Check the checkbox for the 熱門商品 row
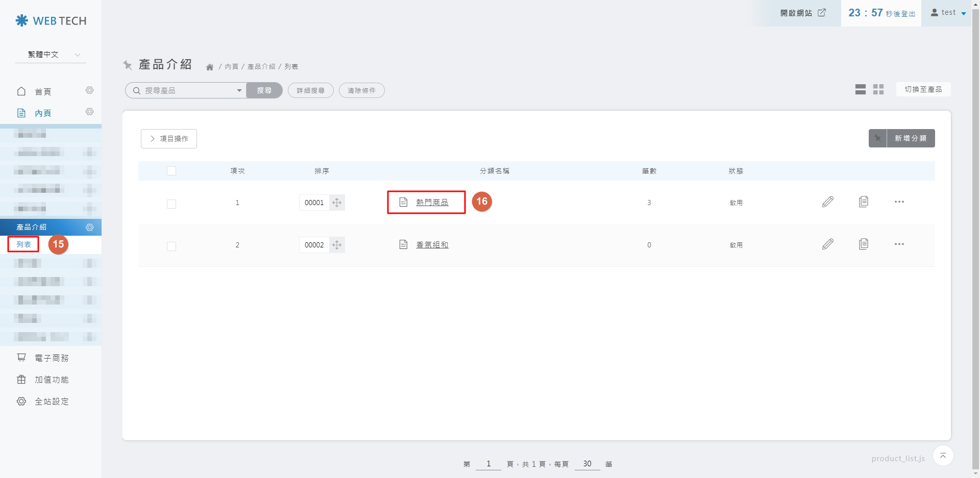 tap(171, 204)
